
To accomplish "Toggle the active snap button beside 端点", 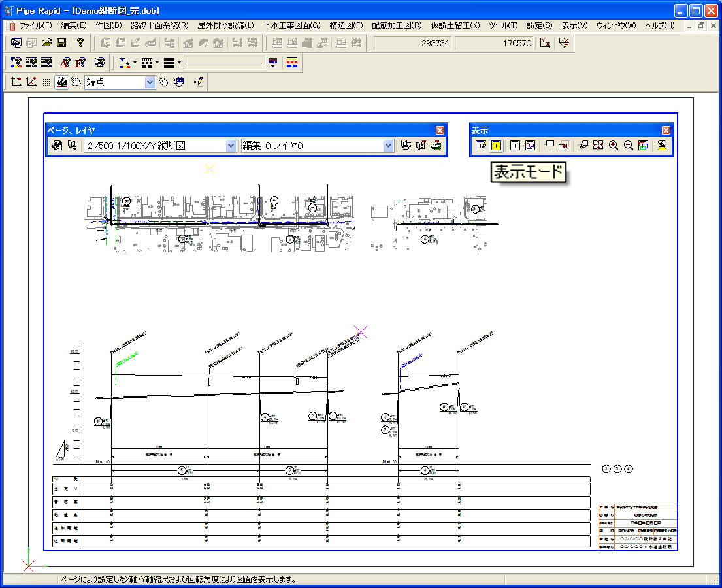I will [62, 82].
